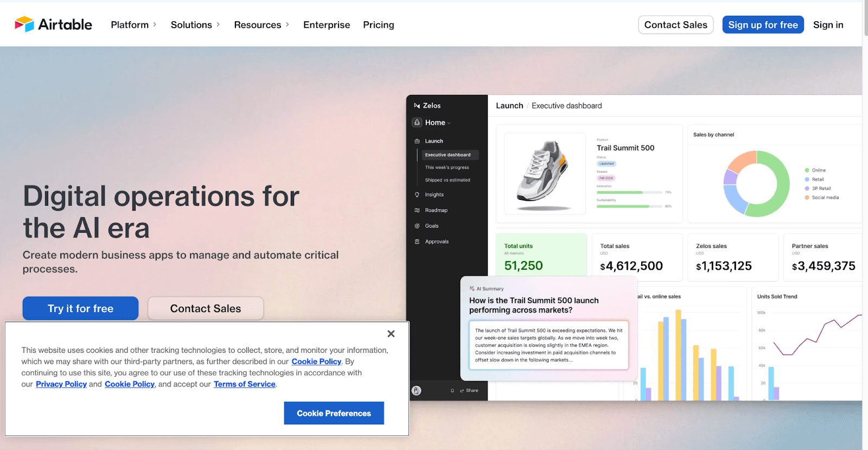Click the purple 3P Retail legend dot
Screen dimensions: 868x450
tap(807, 188)
